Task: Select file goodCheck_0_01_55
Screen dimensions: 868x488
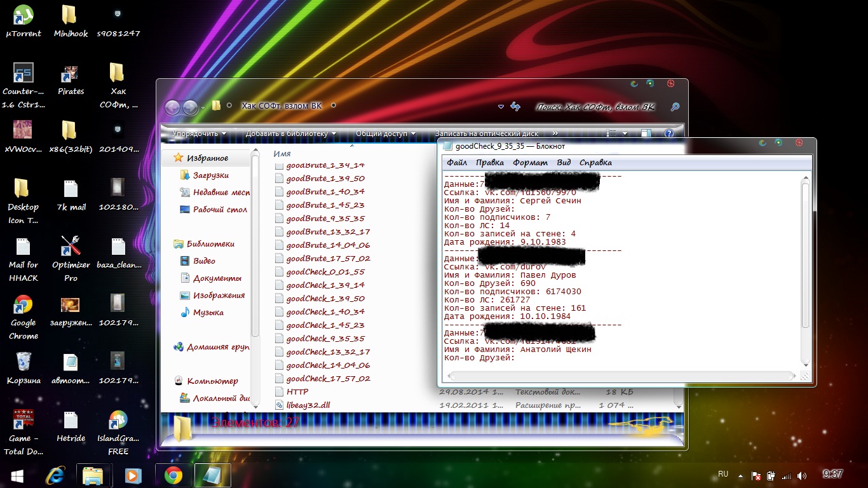Action: (320, 272)
